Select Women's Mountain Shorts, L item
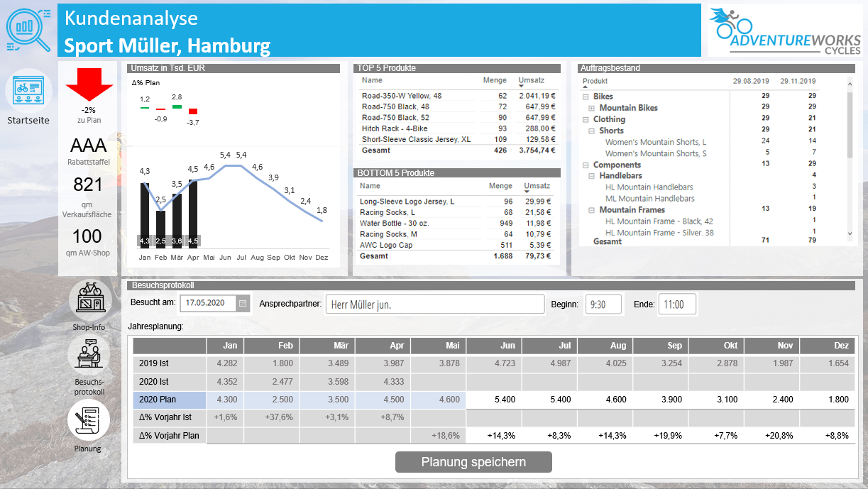Image resolution: width=868 pixels, height=489 pixels. [656, 142]
